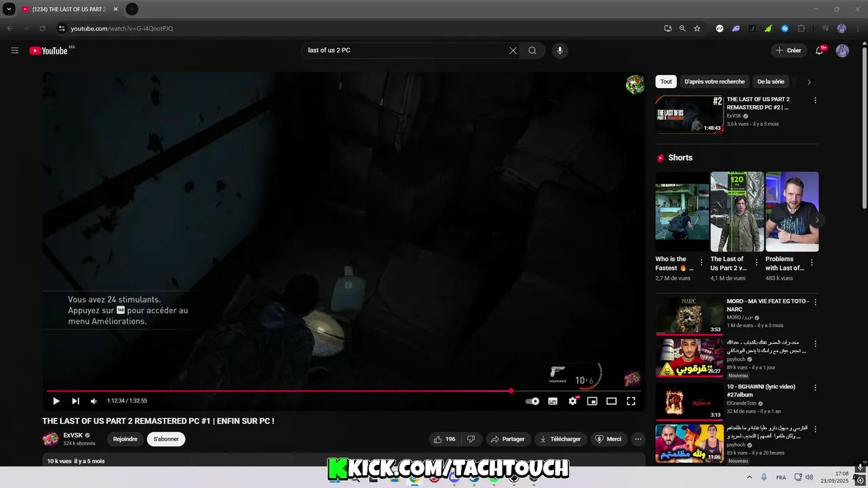Toggle autoplay switch in player
868x488 pixels.
pos(532,401)
